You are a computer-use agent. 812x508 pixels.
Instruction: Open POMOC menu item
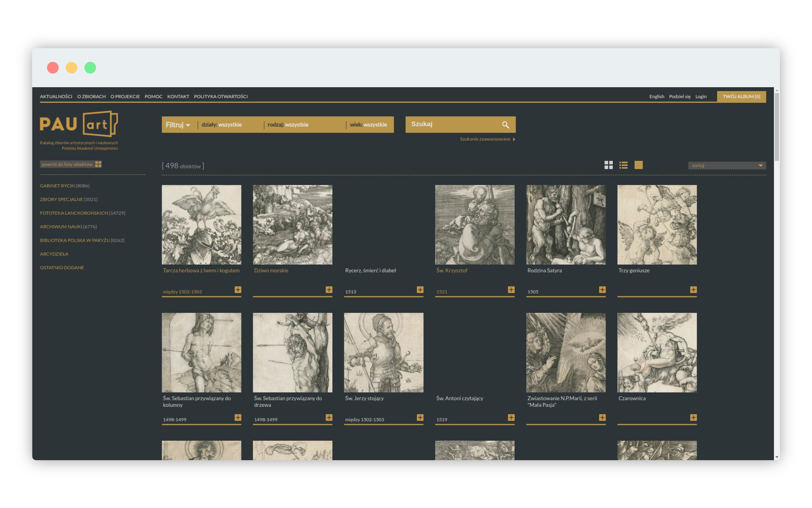[154, 97]
